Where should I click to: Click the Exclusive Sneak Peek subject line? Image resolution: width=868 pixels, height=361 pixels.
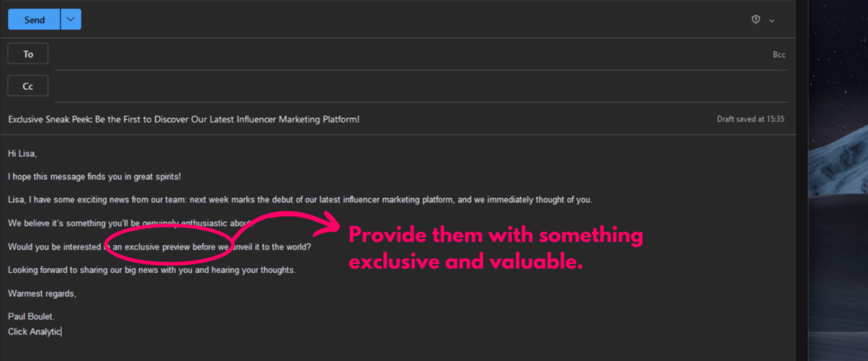coord(184,119)
